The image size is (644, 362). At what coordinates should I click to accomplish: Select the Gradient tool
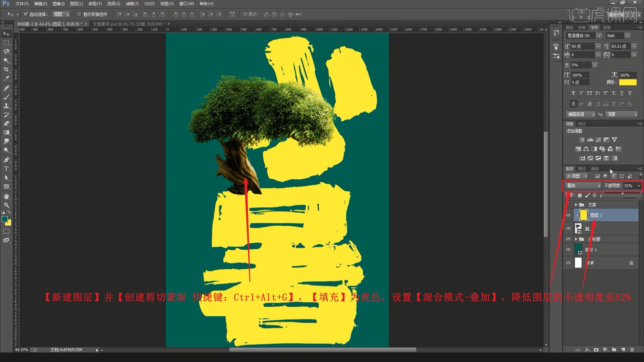coord(6,132)
